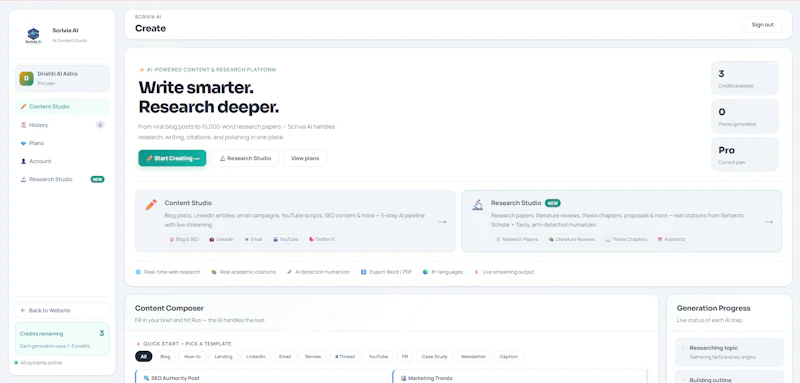This screenshot has width=800, height=383.
Task: Select the PR template filter
Action: click(x=405, y=356)
